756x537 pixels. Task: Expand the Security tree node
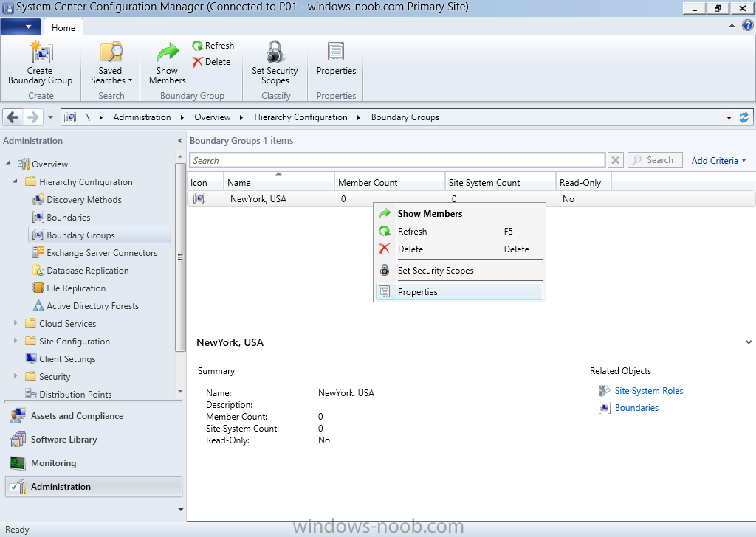[x=16, y=376]
